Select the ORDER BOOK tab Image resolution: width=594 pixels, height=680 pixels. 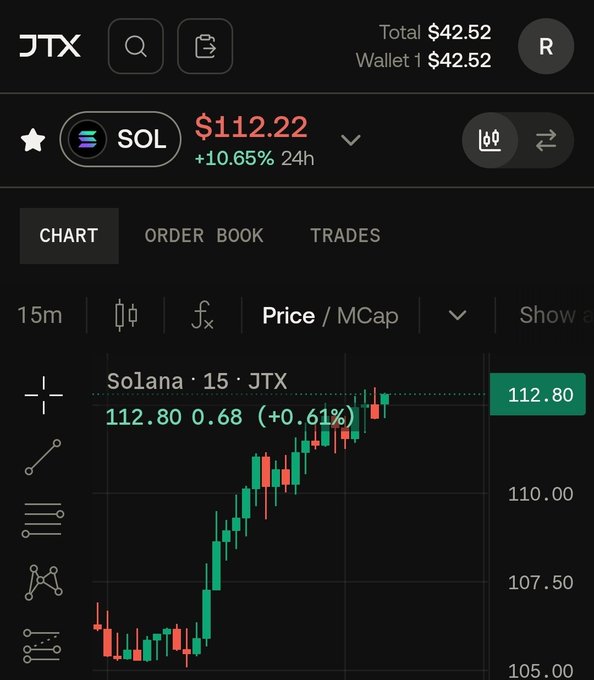point(204,235)
